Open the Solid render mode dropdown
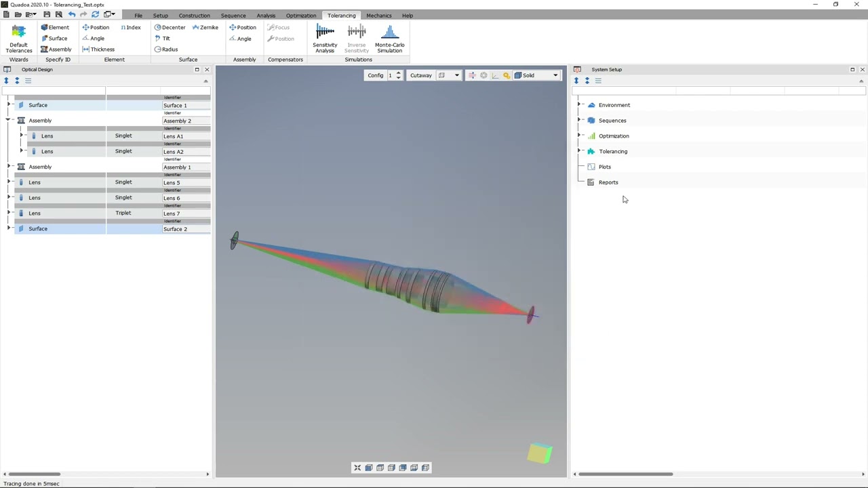This screenshot has width=868, height=488. (536, 75)
